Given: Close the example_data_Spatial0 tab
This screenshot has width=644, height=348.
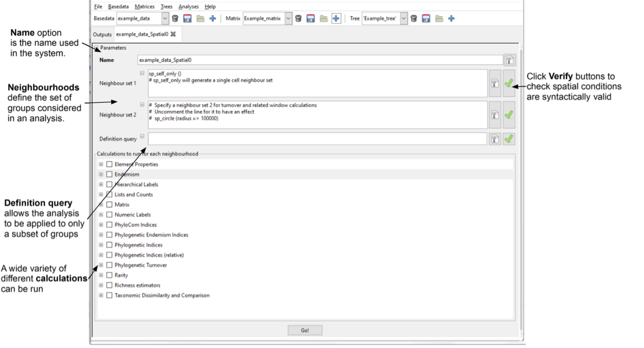Looking at the screenshot, I should (x=173, y=34).
